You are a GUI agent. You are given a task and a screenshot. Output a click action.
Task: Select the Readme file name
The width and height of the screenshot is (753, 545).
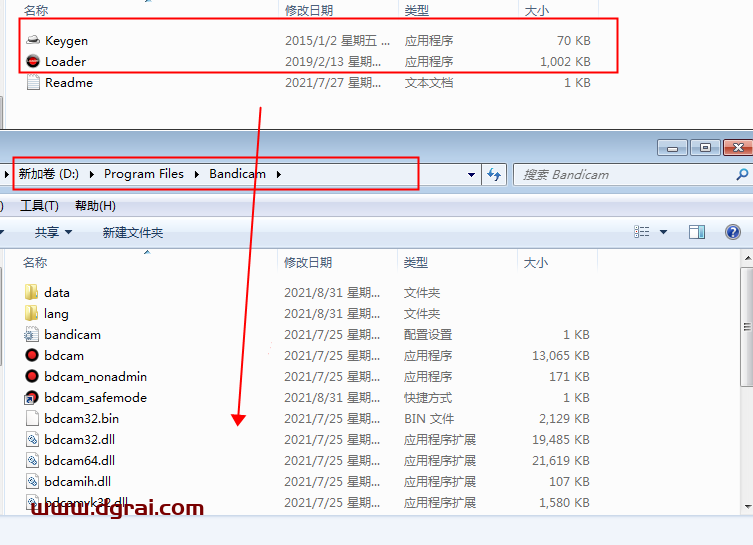click(x=69, y=83)
